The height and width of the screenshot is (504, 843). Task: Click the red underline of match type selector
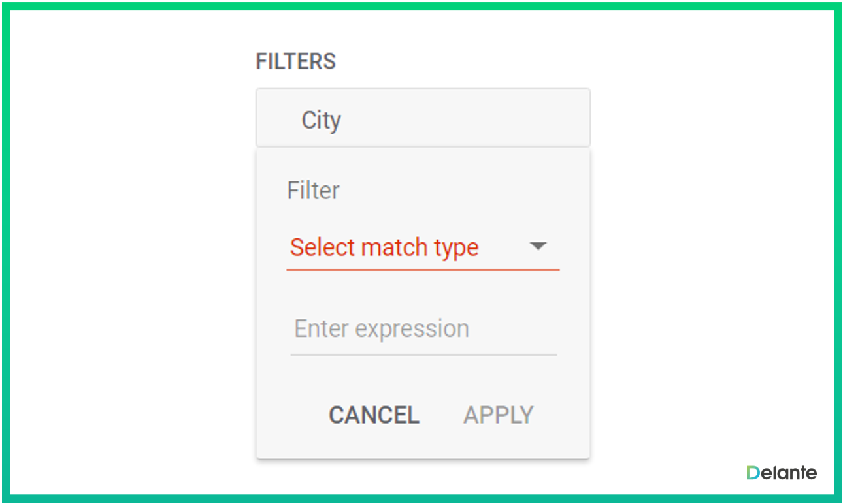423,269
